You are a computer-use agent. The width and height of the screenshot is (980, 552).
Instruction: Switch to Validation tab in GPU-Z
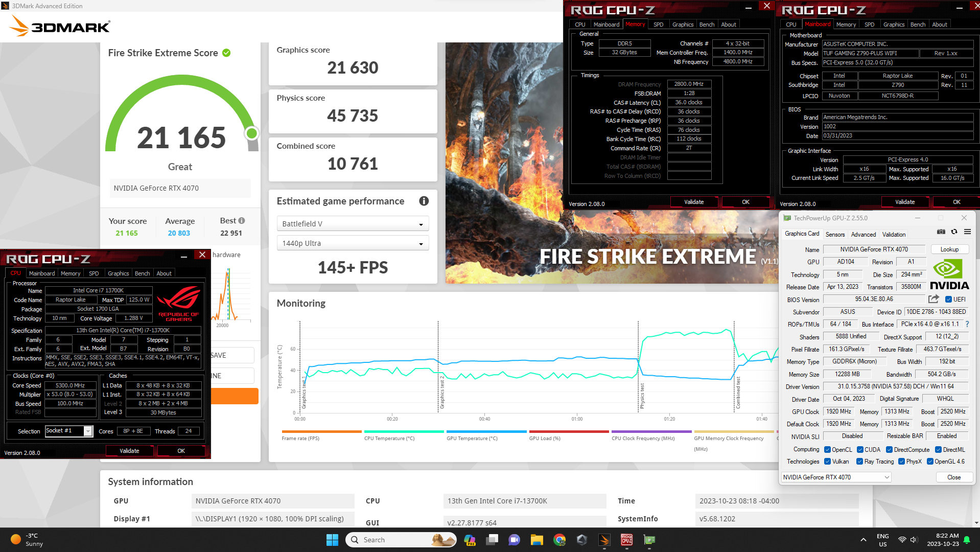(894, 235)
